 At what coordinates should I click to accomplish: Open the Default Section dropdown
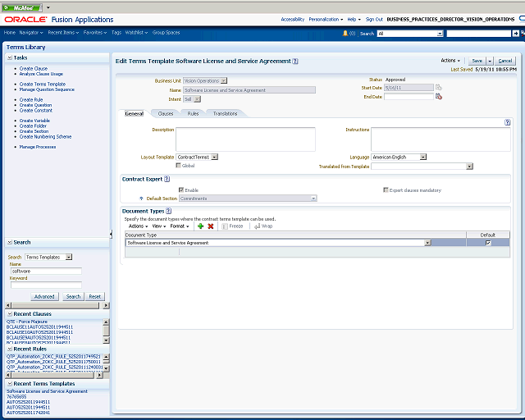pos(313,199)
